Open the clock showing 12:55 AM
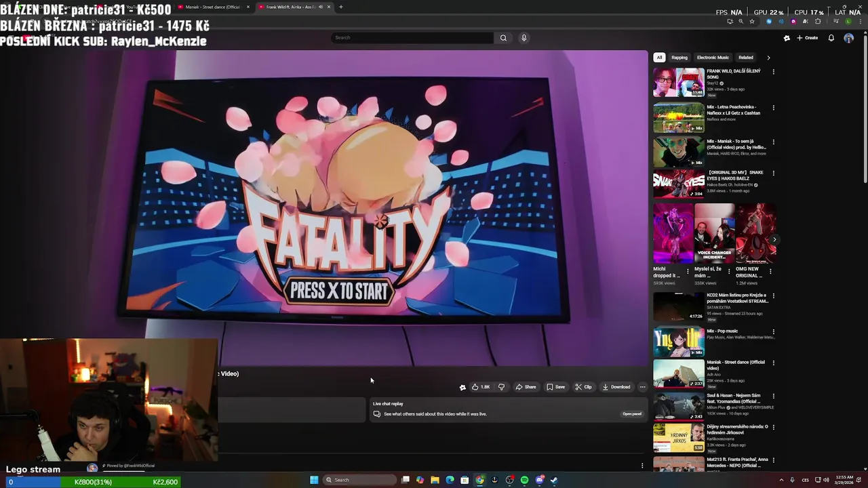This screenshot has height=488, width=868. click(x=845, y=480)
